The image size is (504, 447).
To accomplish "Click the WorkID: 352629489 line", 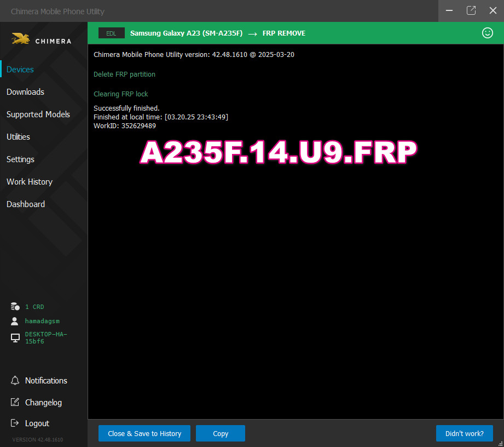I will [124, 126].
